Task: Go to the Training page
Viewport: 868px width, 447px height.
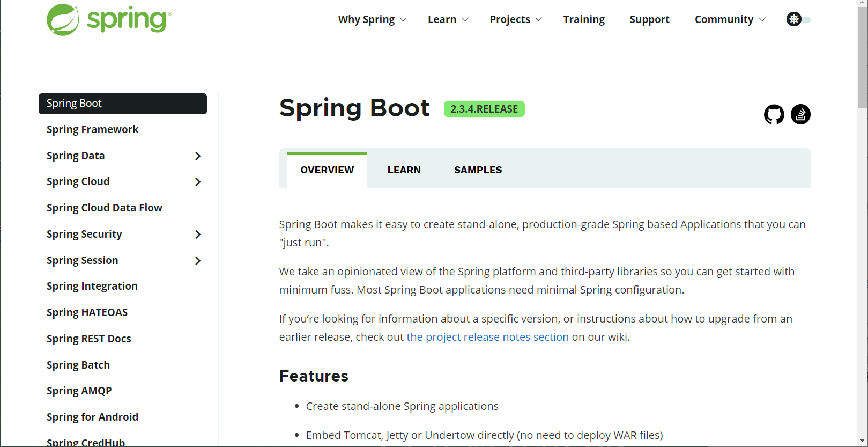Action: click(x=584, y=19)
